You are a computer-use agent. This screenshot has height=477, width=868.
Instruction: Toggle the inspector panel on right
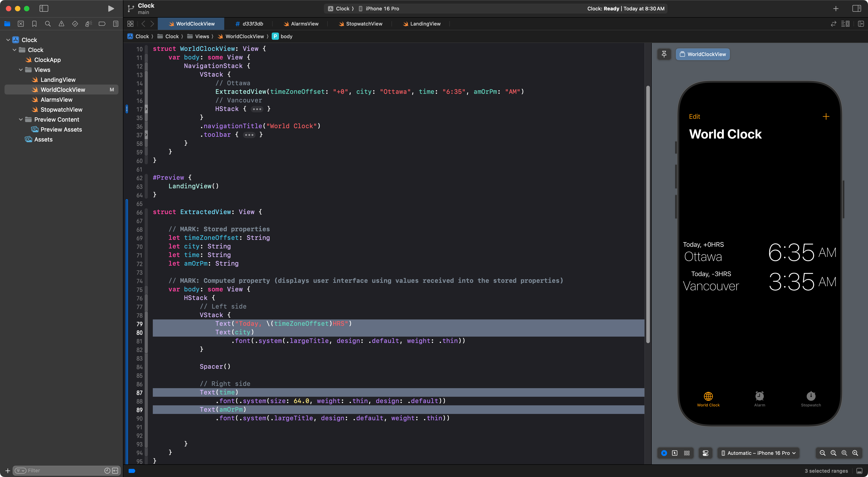pyautogui.click(x=856, y=8)
